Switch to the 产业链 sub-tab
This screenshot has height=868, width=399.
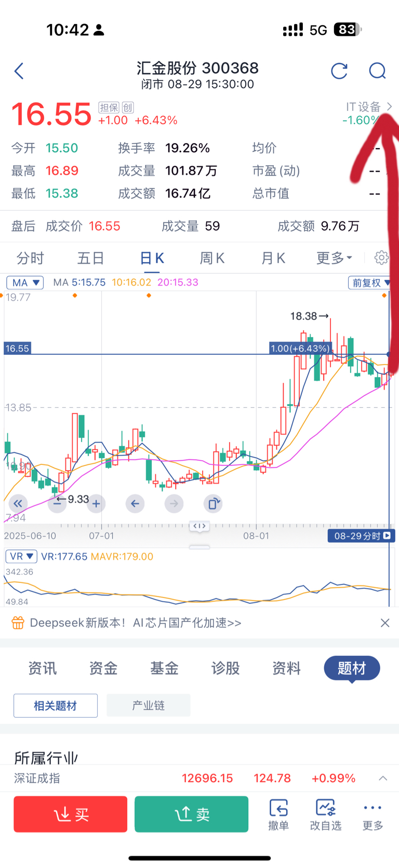point(148,705)
